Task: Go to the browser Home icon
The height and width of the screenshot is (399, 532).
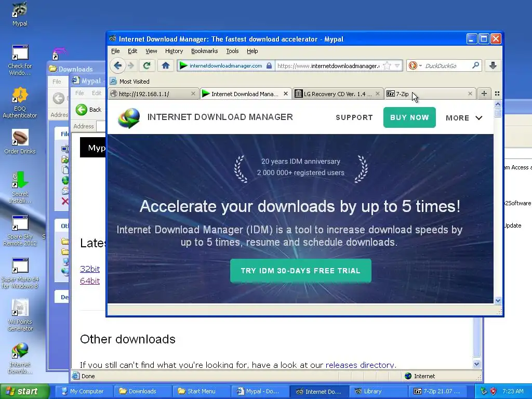Action: [x=166, y=65]
